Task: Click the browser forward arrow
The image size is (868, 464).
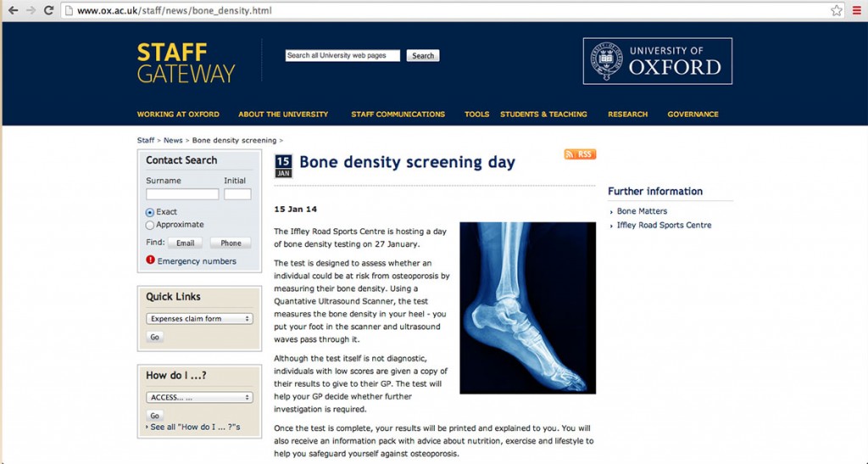Action: coord(31,10)
